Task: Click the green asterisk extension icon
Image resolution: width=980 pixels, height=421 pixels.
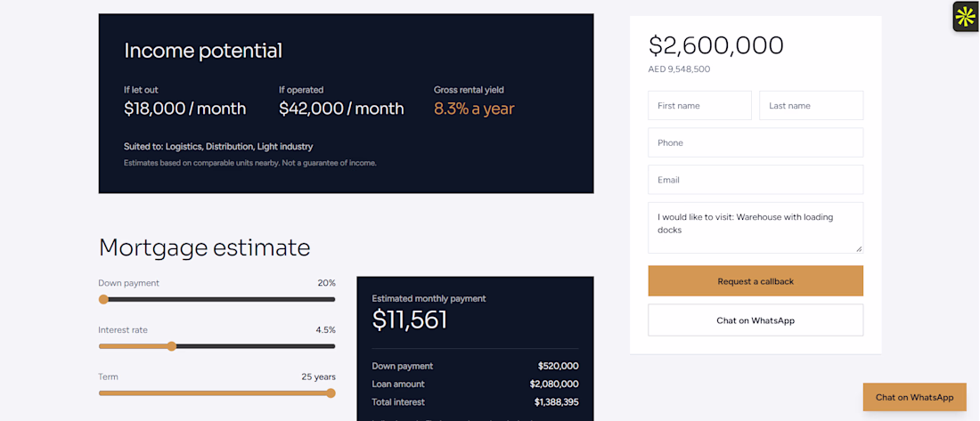Action: pyautogui.click(x=966, y=17)
